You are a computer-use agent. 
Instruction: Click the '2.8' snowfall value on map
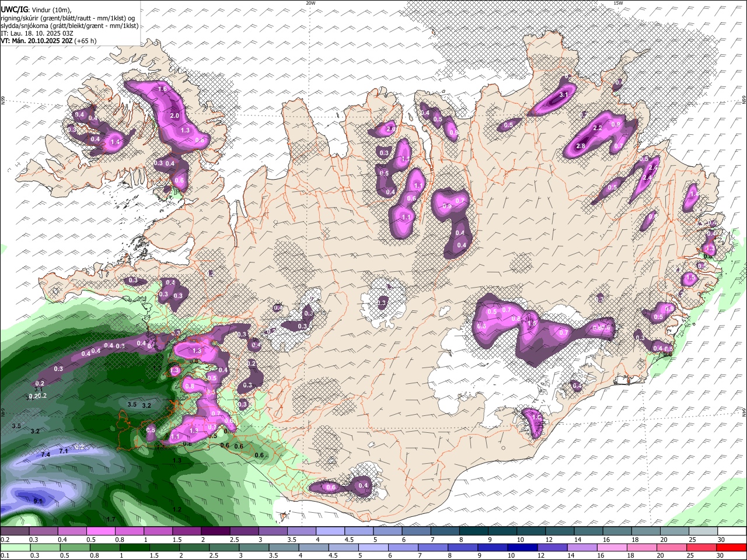581,146
